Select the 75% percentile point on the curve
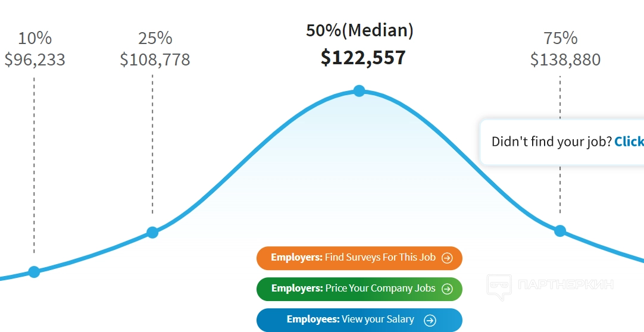The height and width of the screenshot is (332, 644). point(560,231)
